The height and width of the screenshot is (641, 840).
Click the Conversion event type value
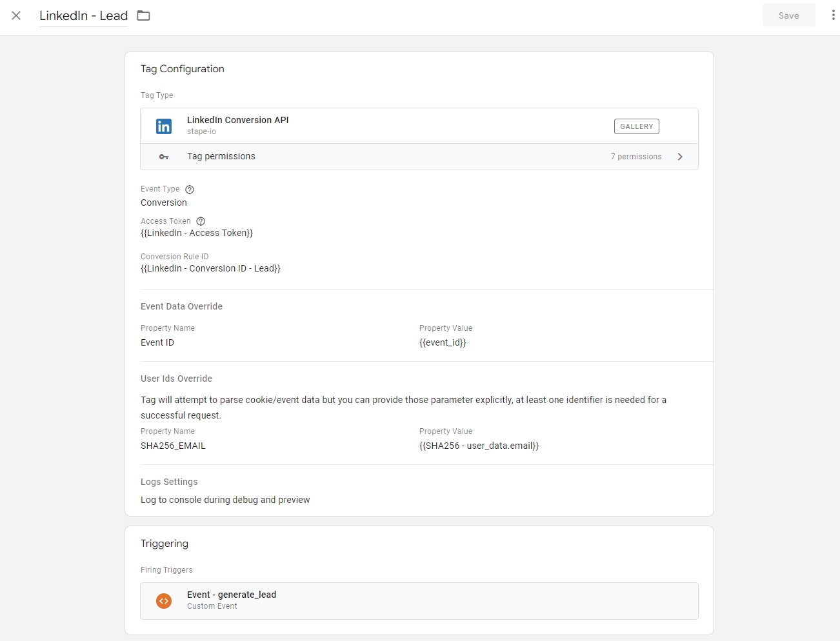164,202
